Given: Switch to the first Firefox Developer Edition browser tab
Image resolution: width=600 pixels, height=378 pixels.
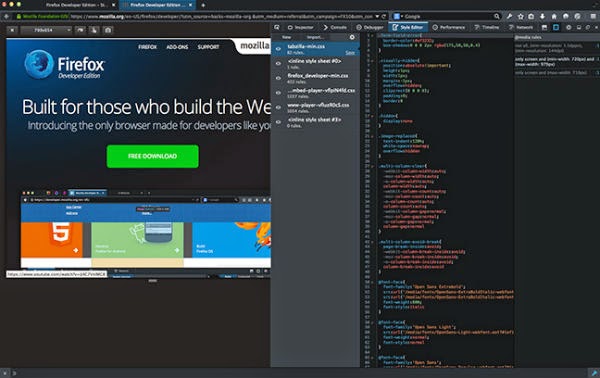Looking at the screenshot, I should tap(76, 5).
